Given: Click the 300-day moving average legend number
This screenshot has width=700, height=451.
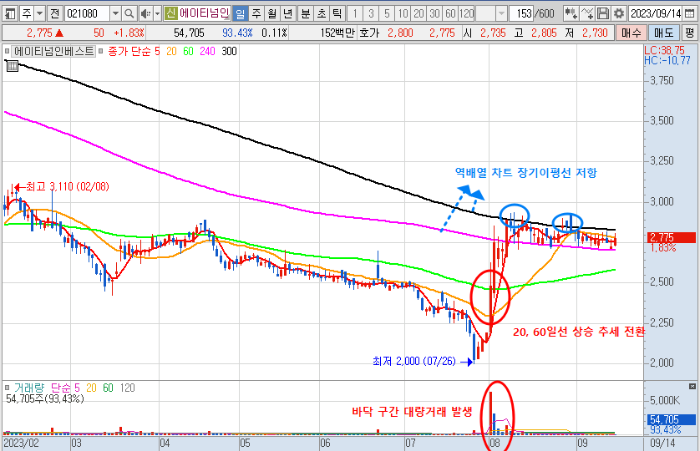Looking at the screenshot, I should 229,51.
